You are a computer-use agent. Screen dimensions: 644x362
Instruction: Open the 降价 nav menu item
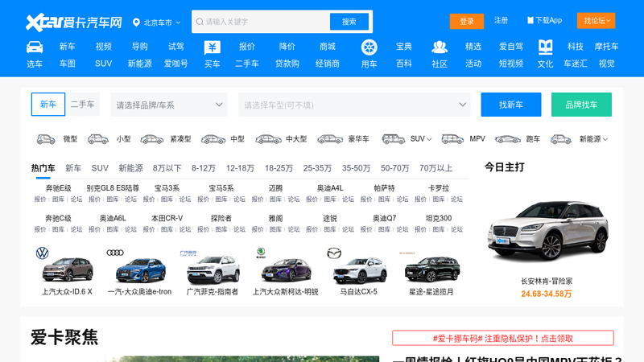click(287, 47)
